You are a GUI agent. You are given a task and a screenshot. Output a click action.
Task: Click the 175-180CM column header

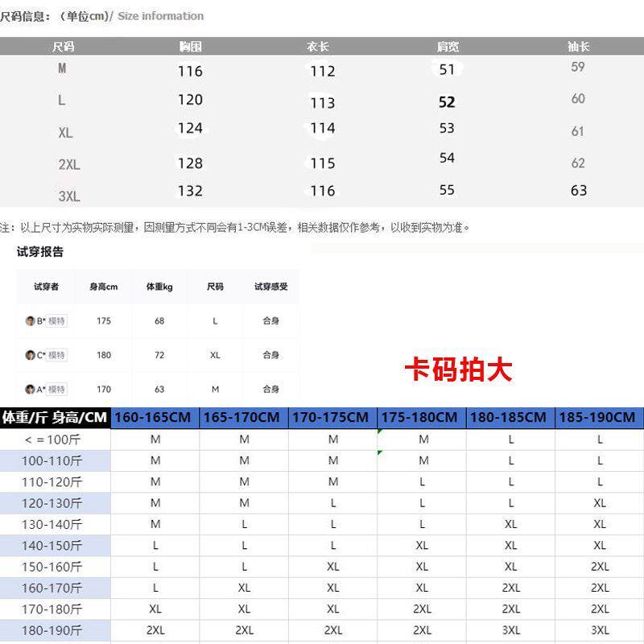(x=422, y=418)
